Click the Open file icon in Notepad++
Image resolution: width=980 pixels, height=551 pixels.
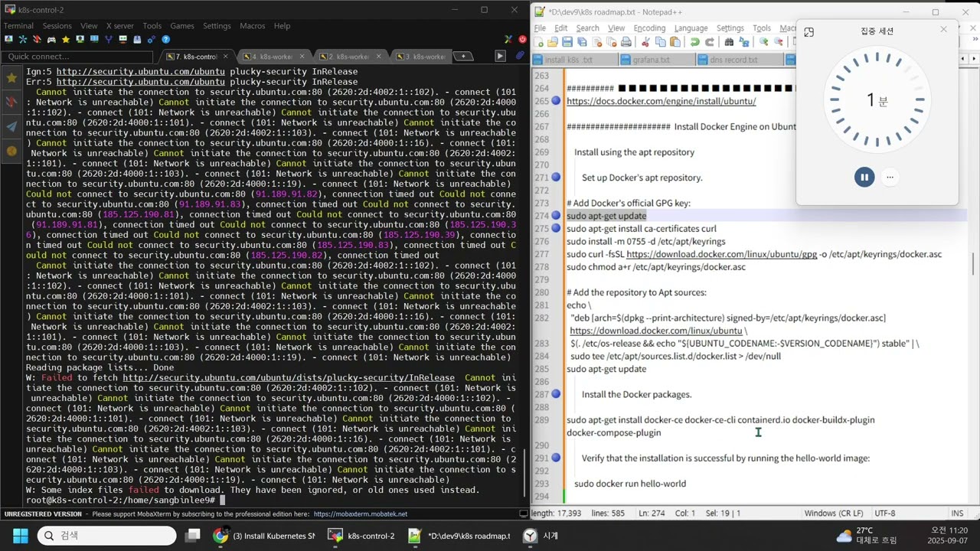point(553,41)
